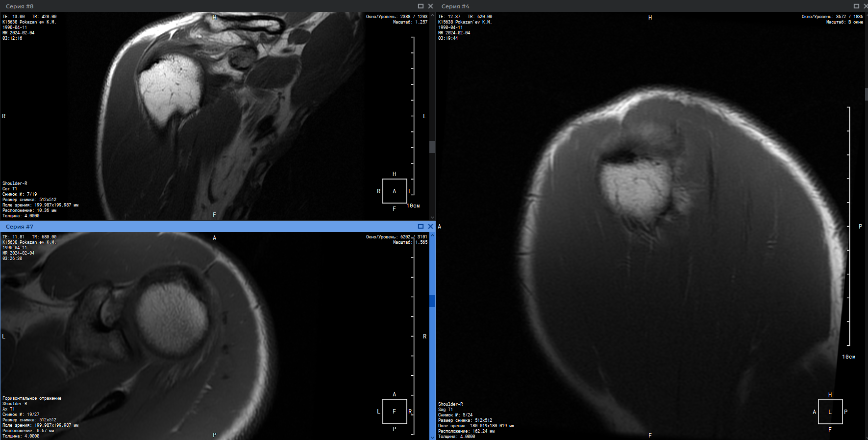Click the 'TE: 12.37 TR: 620.00' overlay
Image resolution: width=868 pixels, height=440 pixels.
point(465,17)
